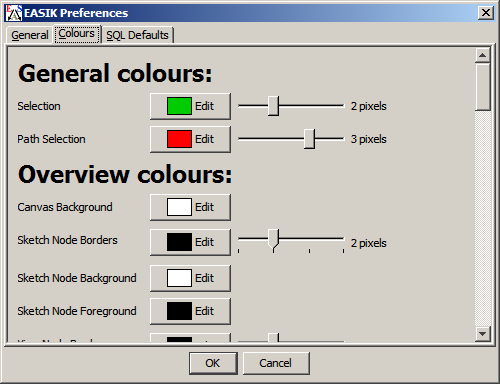Open the red Path Selection colour swatch

(179, 139)
